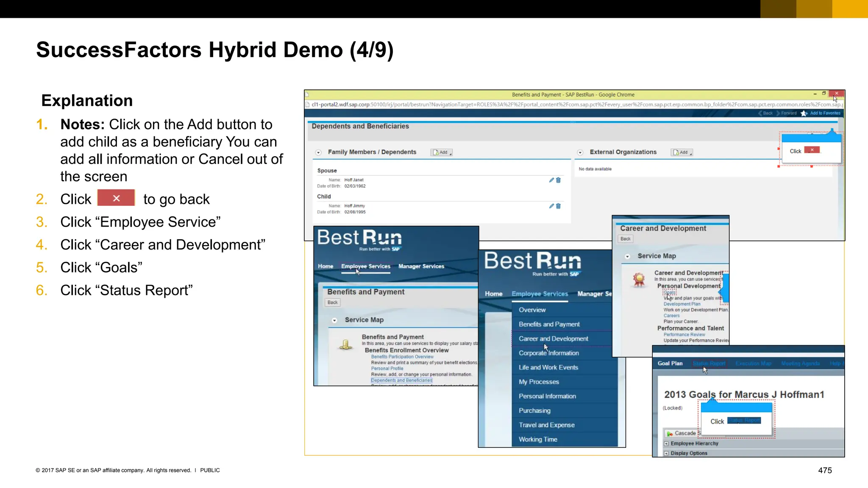This screenshot has height=488, width=868.
Task: Open the Execution Map tab
Action: click(x=753, y=363)
